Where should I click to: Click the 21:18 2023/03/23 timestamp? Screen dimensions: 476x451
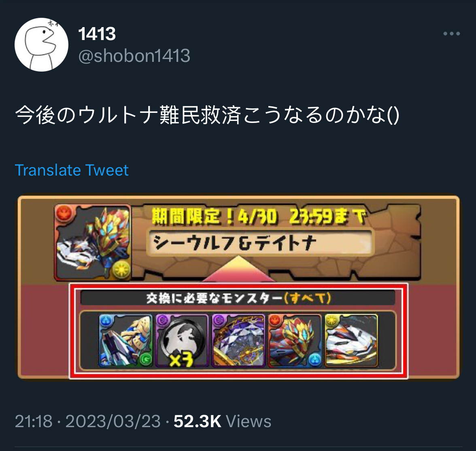tap(87, 421)
